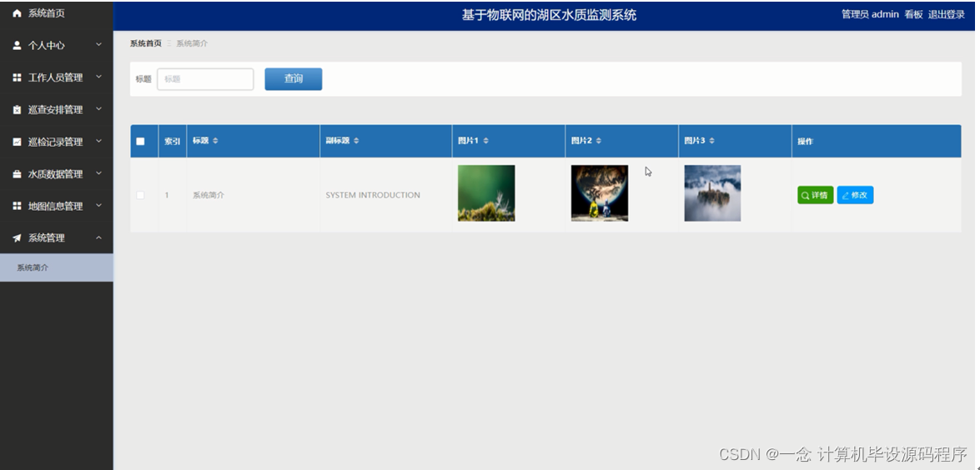Expand the 地图信息管理 menu chevron
Image resolution: width=980 pixels, height=470 pixels.
[98, 205]
